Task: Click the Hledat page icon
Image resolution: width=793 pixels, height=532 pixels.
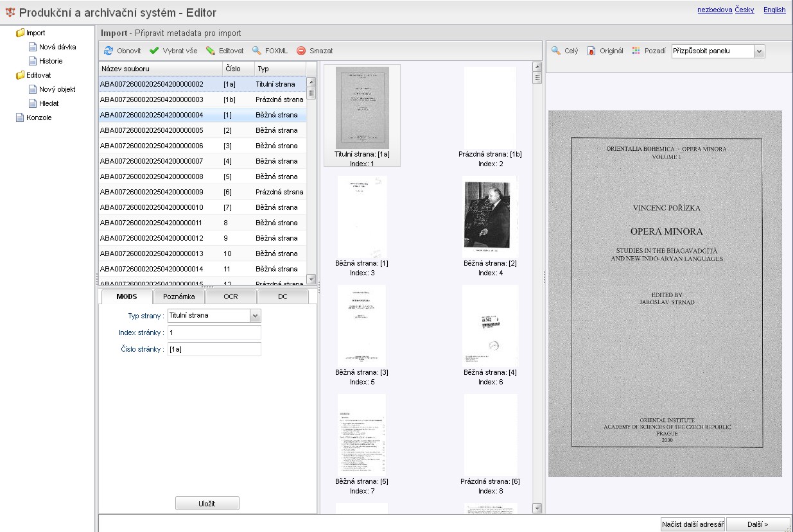Action: [x=33, y=103]
